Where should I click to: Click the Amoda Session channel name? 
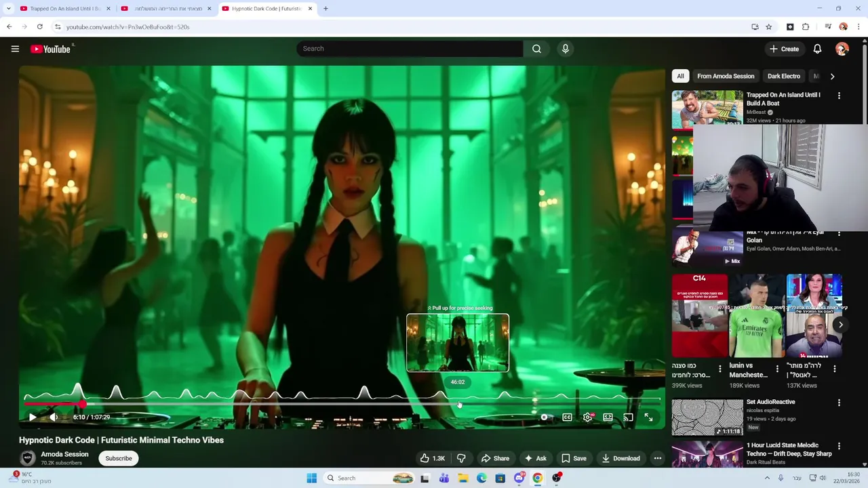click(x=64, y=454)
